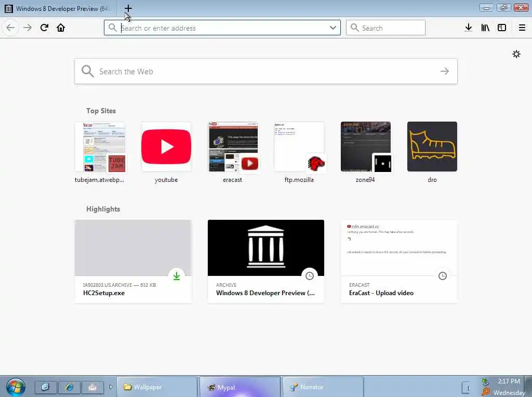Click the Internet Archive tab favicon

click(x=9, y=9)
